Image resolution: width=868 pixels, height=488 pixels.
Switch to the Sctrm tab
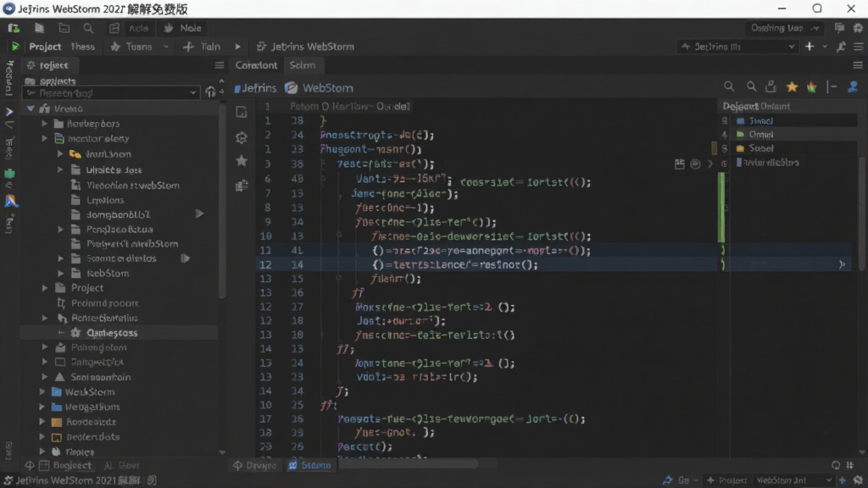tap(303, 65)
